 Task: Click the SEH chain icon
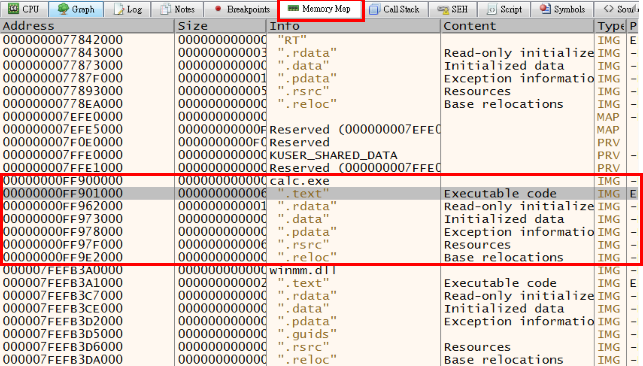pos(442,9)
